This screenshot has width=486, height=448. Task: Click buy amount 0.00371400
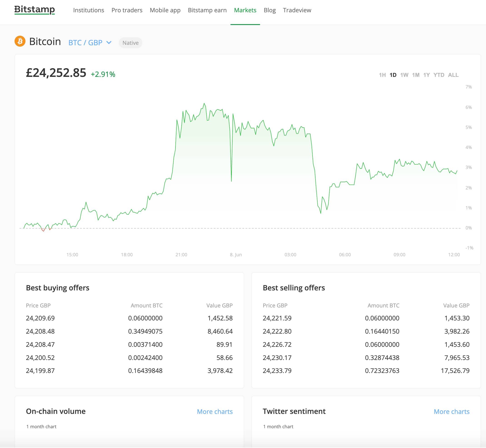tap(145, 345)
